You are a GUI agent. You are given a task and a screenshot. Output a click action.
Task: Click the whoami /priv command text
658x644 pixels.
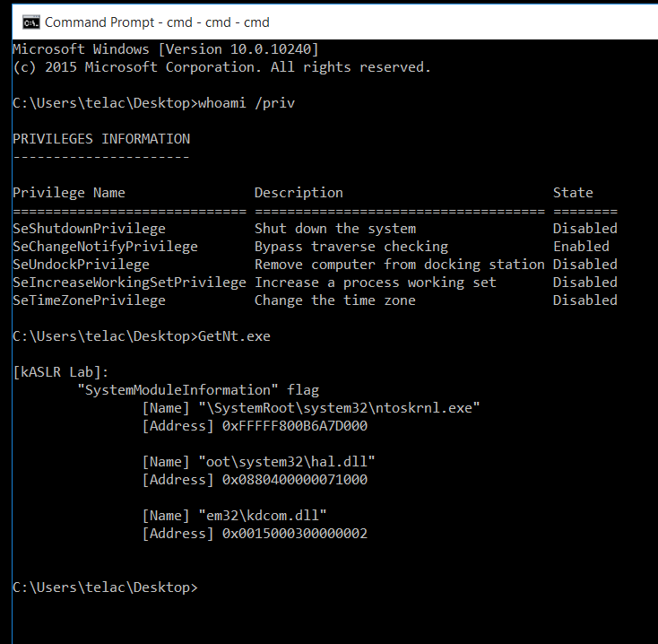(x=247, y=103)
